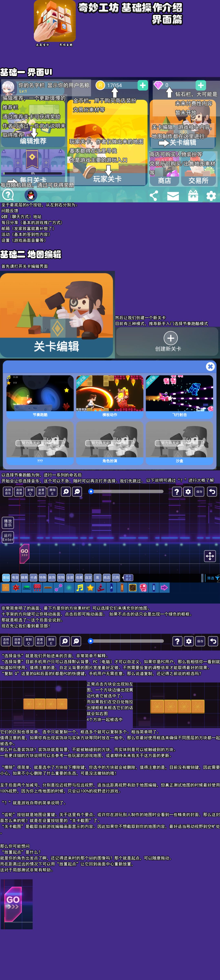Click the share icon on the main menu
The height and width of the screenshot is (980, 220).
[x=154, y=196]
